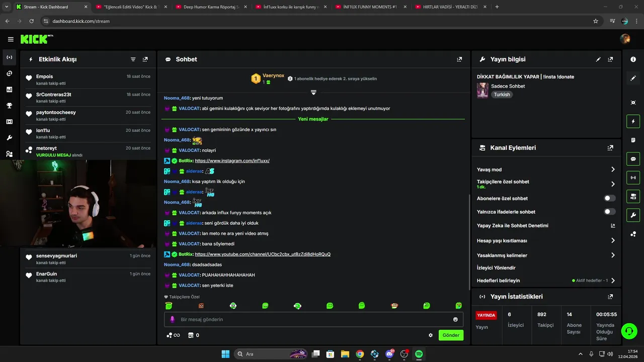Pop out the Yayın bilgisi panel
Screen dimensions: 644x362
pyautogui.click(x=610, y=59)
